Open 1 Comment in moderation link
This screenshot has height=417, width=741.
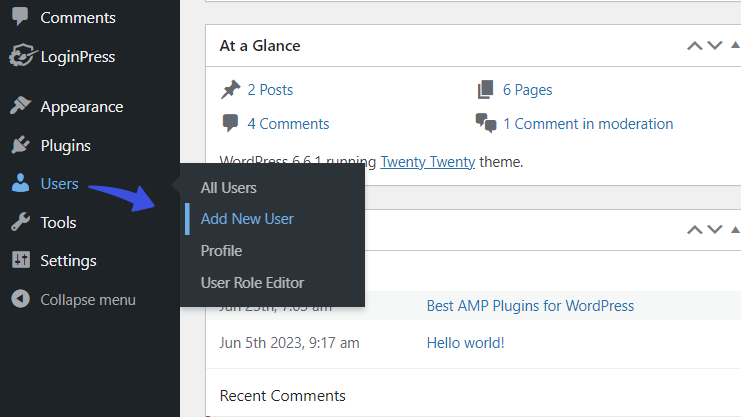tap(588, 124)
